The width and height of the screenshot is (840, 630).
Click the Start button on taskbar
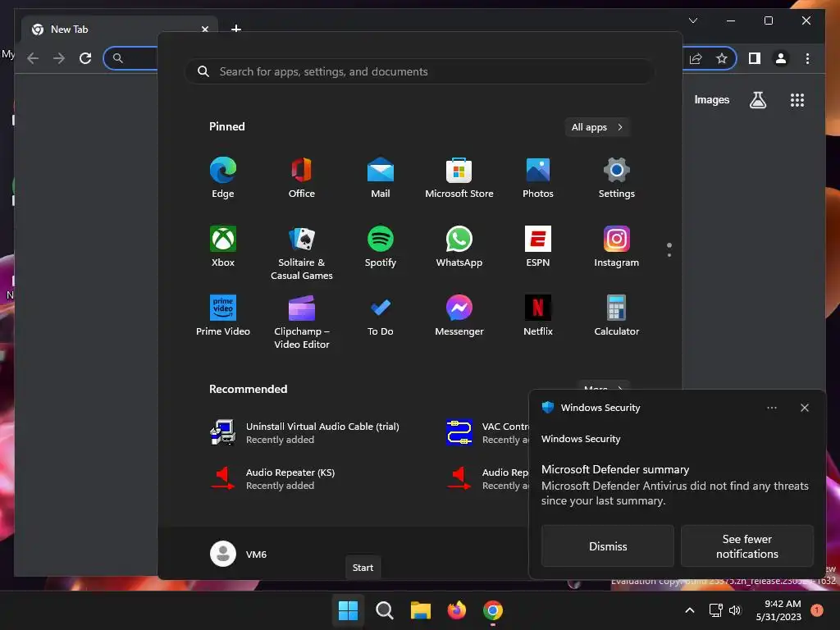[348, 610]
